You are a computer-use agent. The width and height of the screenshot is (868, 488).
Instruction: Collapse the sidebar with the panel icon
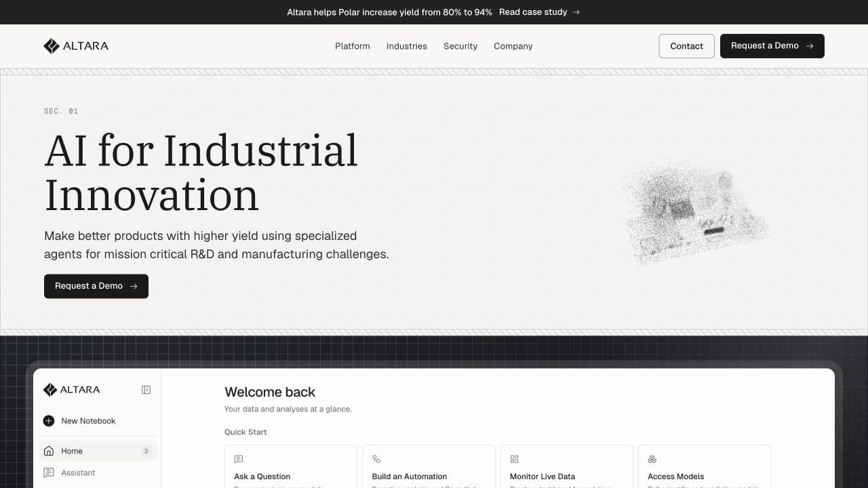[x=146, y=390]
